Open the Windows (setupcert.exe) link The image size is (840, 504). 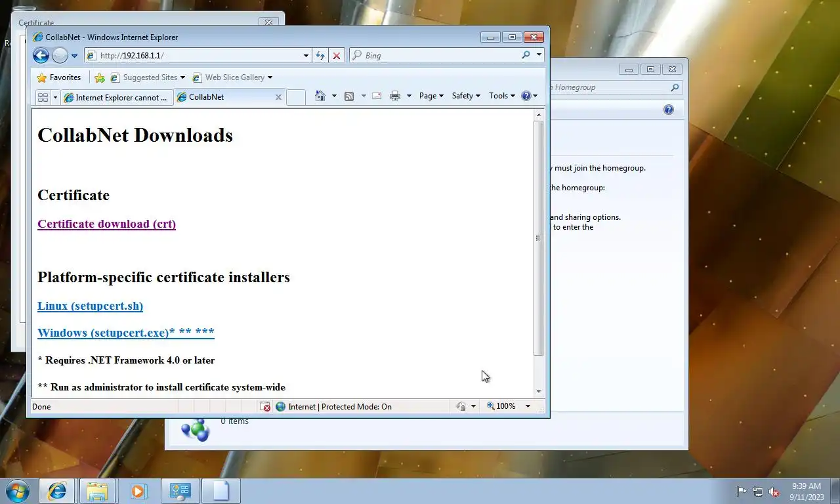(x=126, y=333)
